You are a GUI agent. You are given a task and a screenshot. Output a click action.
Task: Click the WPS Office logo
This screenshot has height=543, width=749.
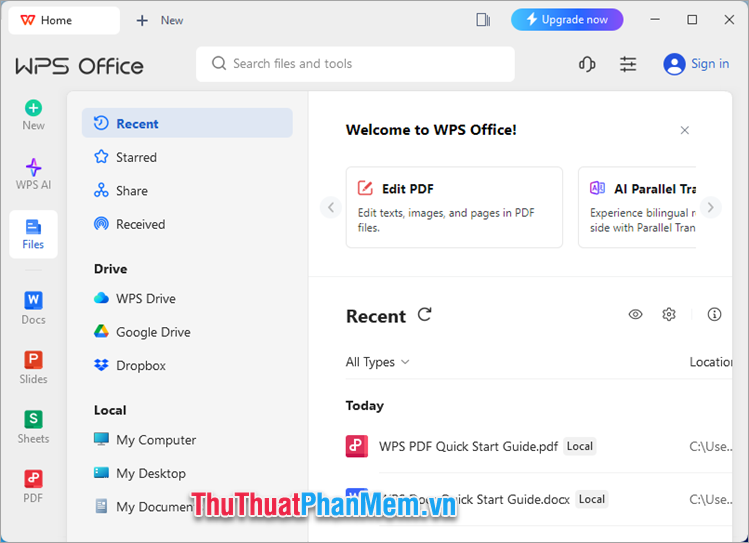coord(79,66)
